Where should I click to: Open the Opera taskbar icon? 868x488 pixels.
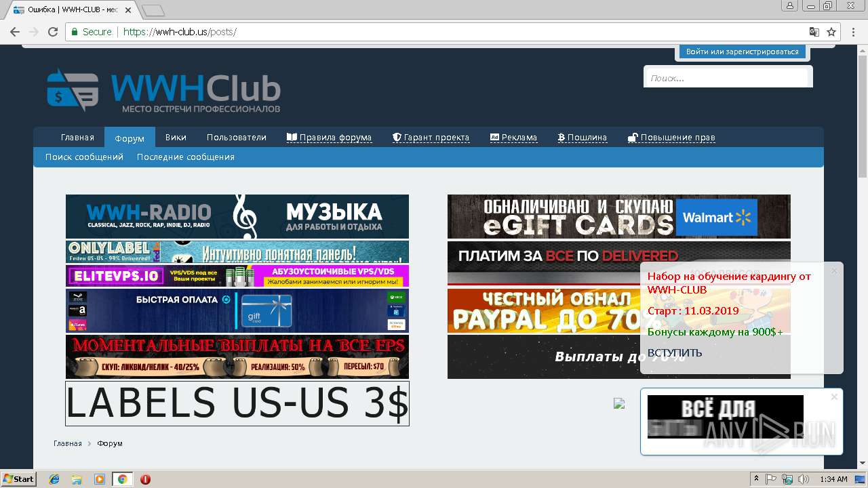pyautogui.click(x=145, y=479)
